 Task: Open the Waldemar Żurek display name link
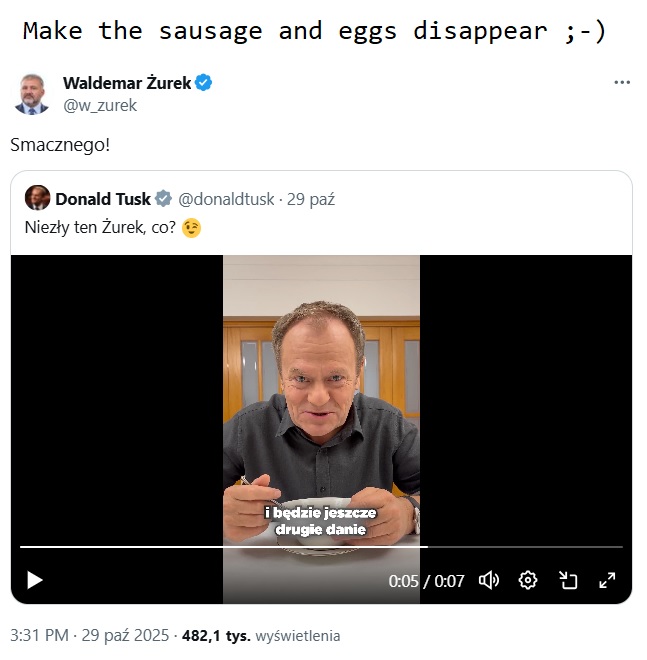pos(126,83)
